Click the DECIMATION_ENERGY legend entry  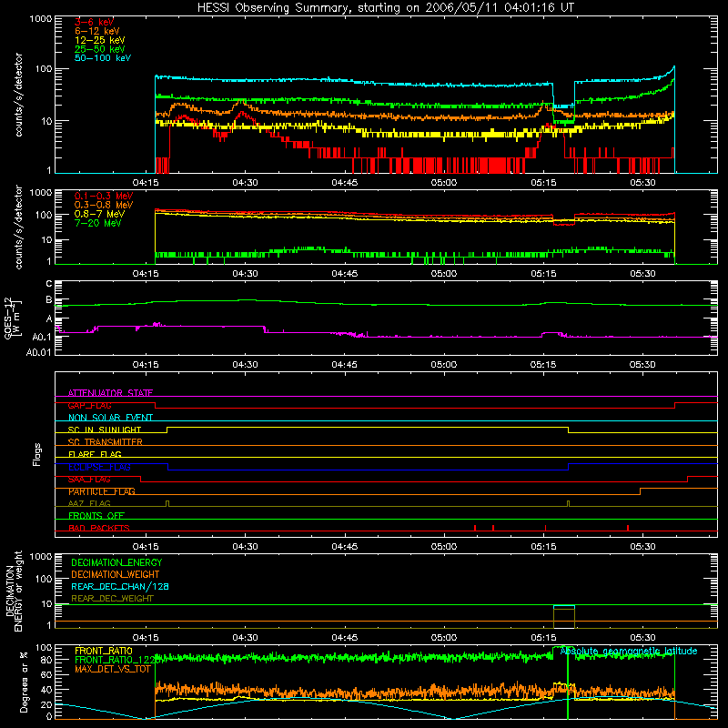pos(116,562)
